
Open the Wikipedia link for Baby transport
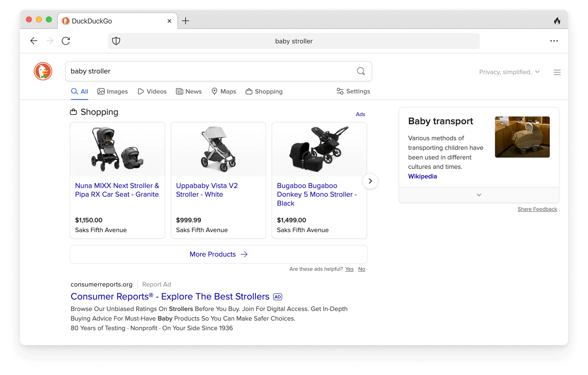coord(422,176)
